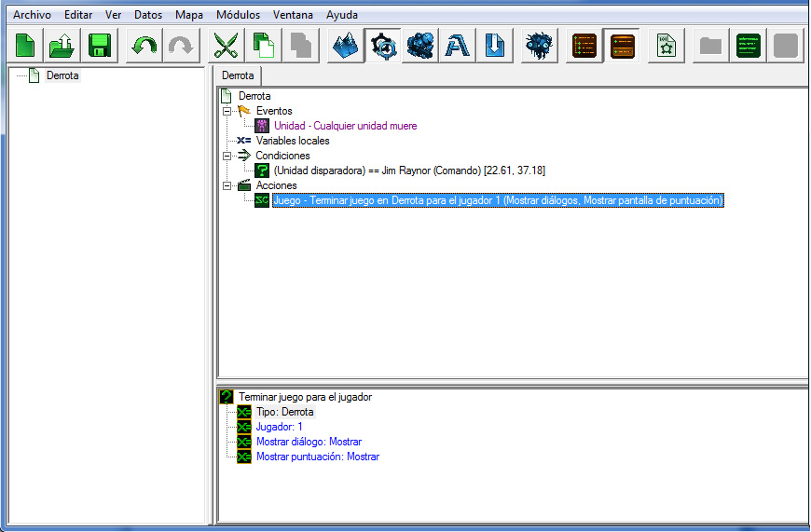Click the grayed Paste icon

click(300, 46)
